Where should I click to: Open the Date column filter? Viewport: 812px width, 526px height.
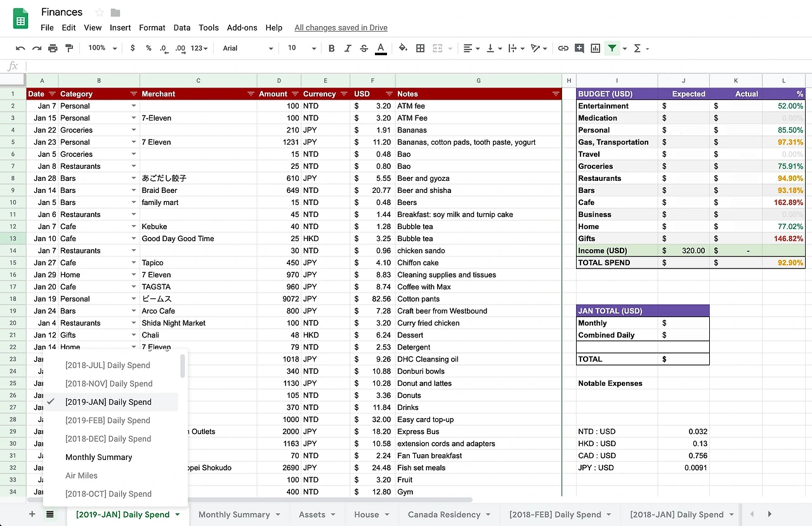[x=52, y=94]
